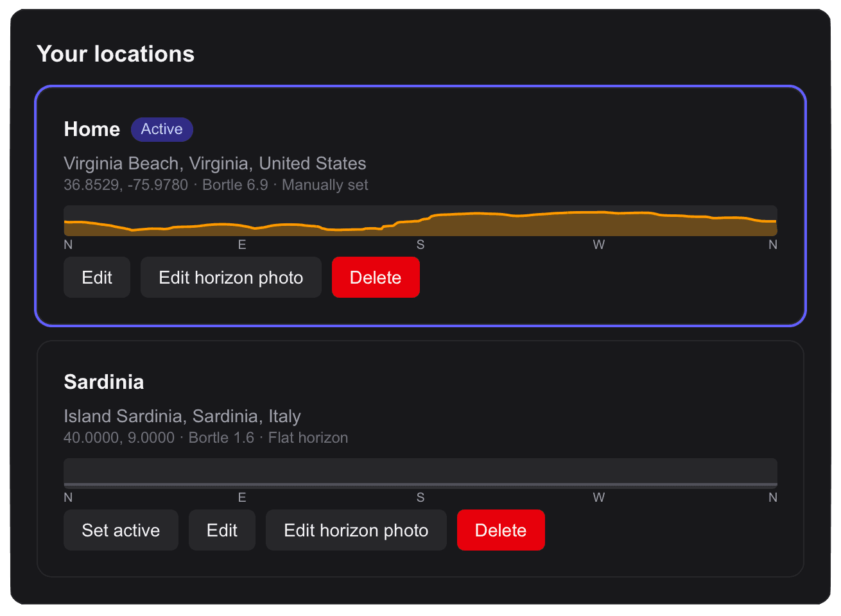Click the Sardinia coordinates and Bortle 1.6 line
The height and width of the screenshot is (616, 841).
click(206, 438)
